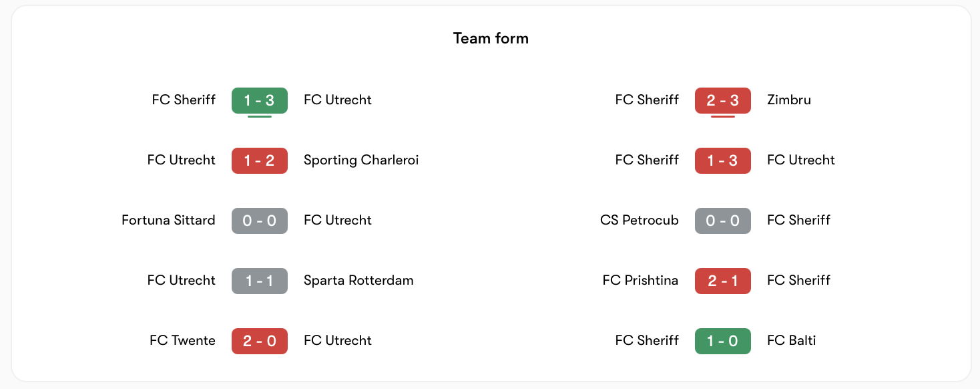Click the red 1 - 3 score in right column

point(723,160)
